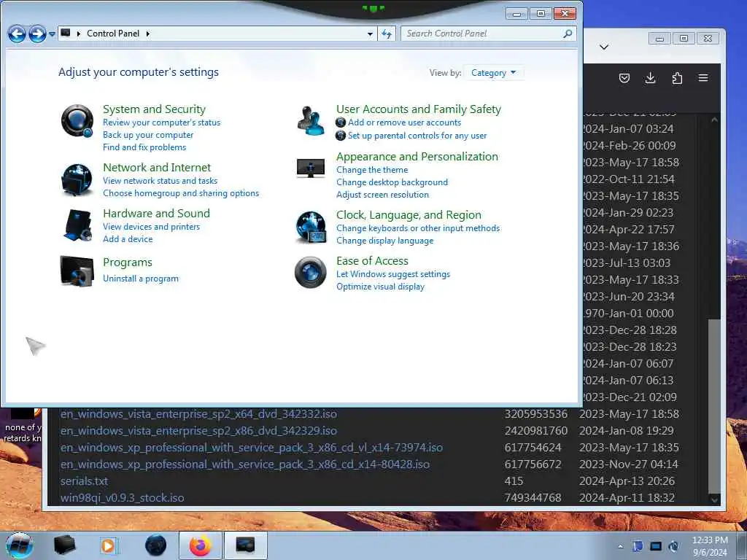Expand the Control Panel breadcrumb arrow
747x560 pixels.
point(147,34)
